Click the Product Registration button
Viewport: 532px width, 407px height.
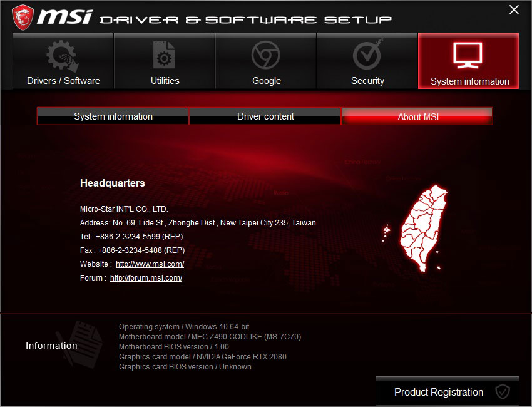(448, 391)
